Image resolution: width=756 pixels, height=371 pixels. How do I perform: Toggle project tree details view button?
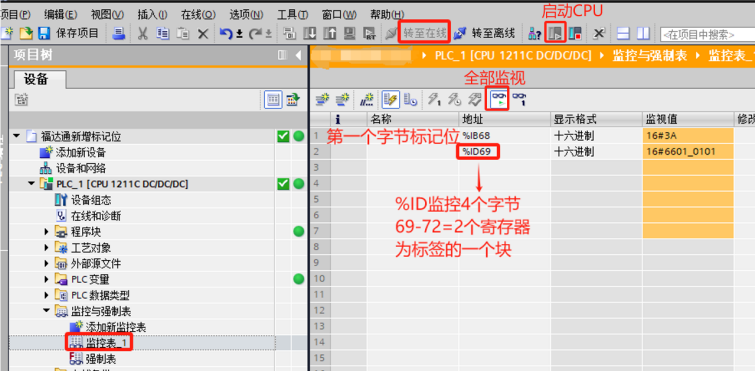coord(273,100)
